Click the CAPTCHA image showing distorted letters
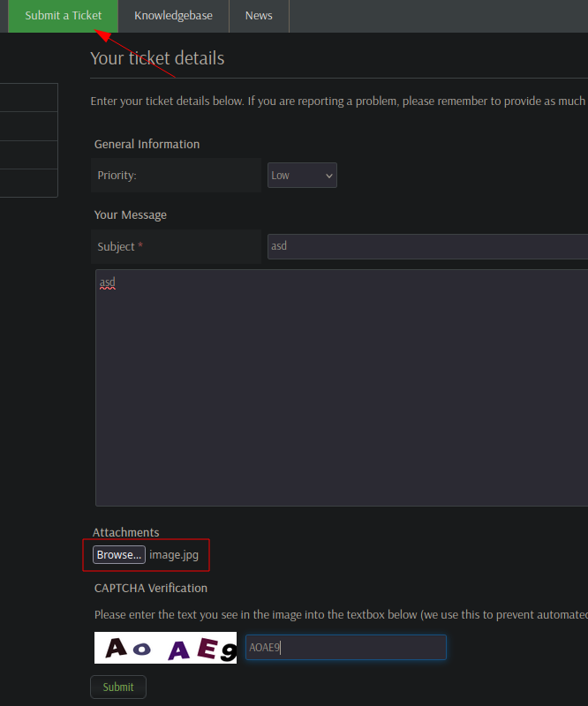This screenshot has width=588, height=706. (165, 648)
